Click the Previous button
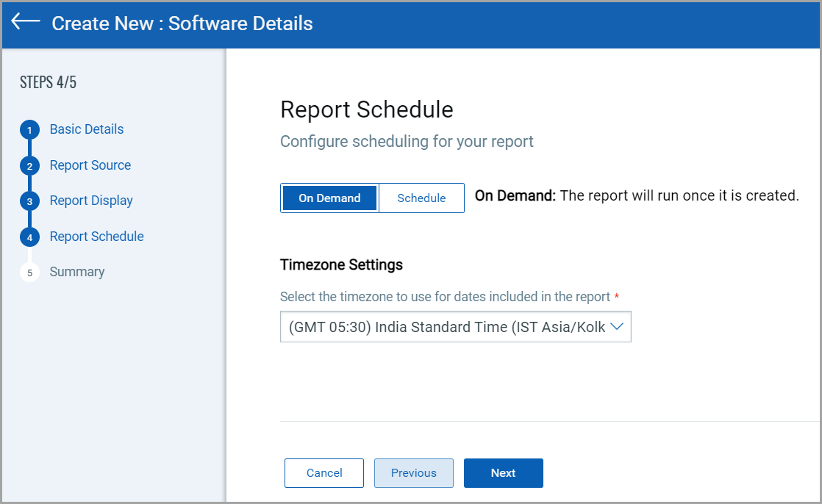The image size is (822, 504). pyautogui.click(x=414, y=473)
